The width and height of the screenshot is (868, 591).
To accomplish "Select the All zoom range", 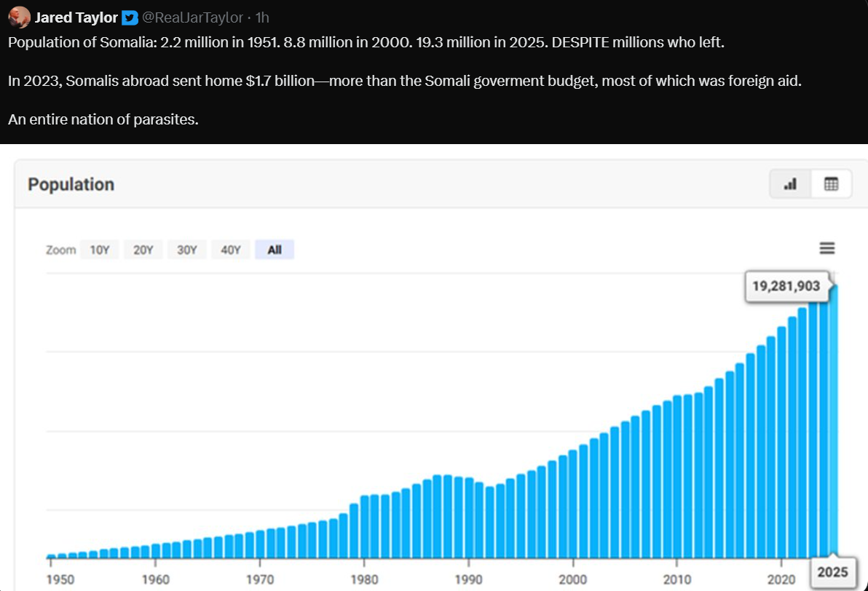I will 275,250.
